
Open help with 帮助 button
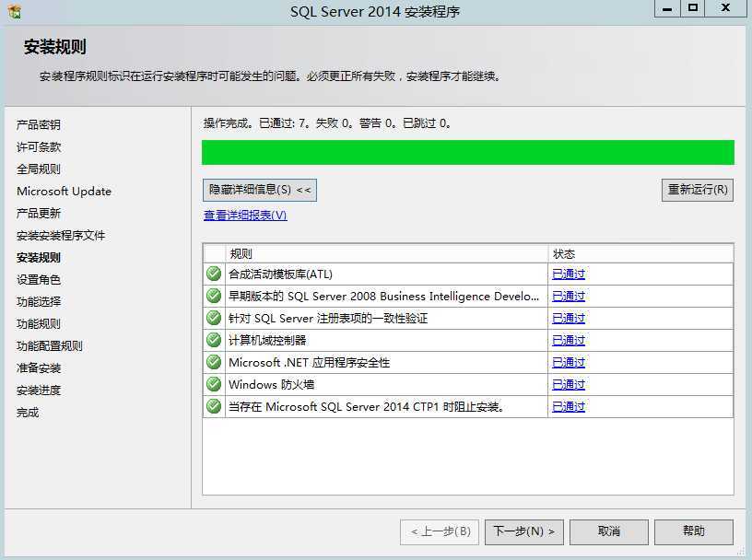click(694, 531)
